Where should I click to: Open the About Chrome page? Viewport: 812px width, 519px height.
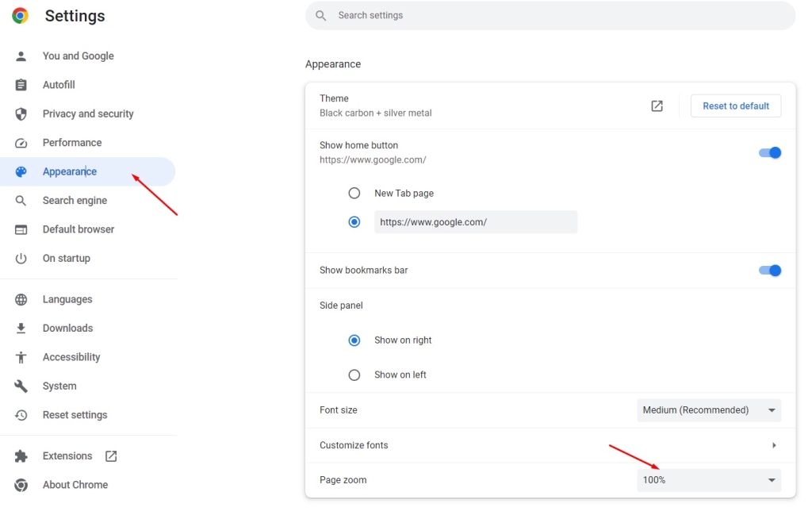(75, 485)
